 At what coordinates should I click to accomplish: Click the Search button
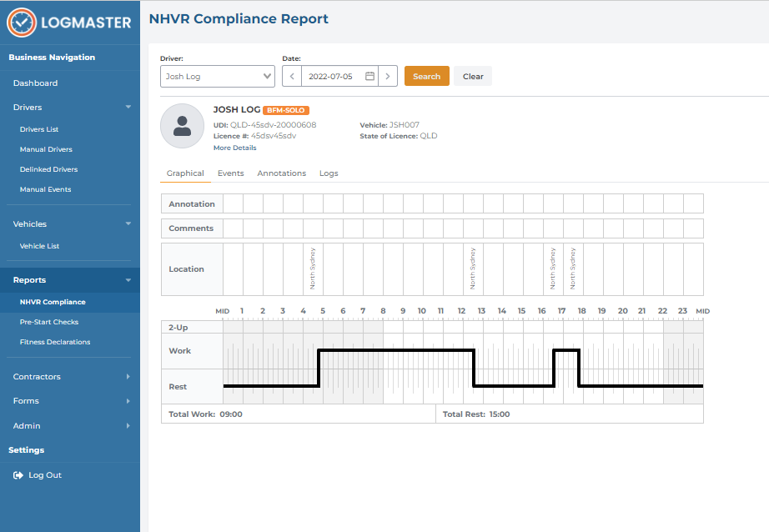426,75
